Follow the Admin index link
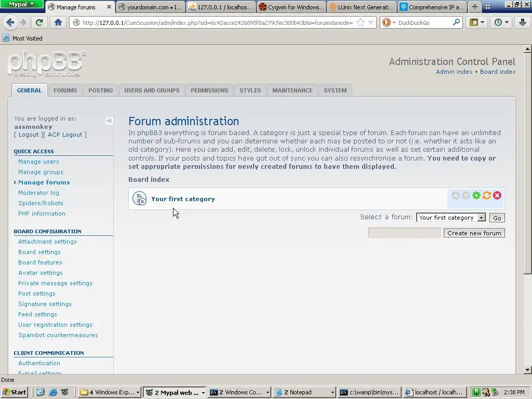This screenshot has height=399, width=532. point(454,72)
